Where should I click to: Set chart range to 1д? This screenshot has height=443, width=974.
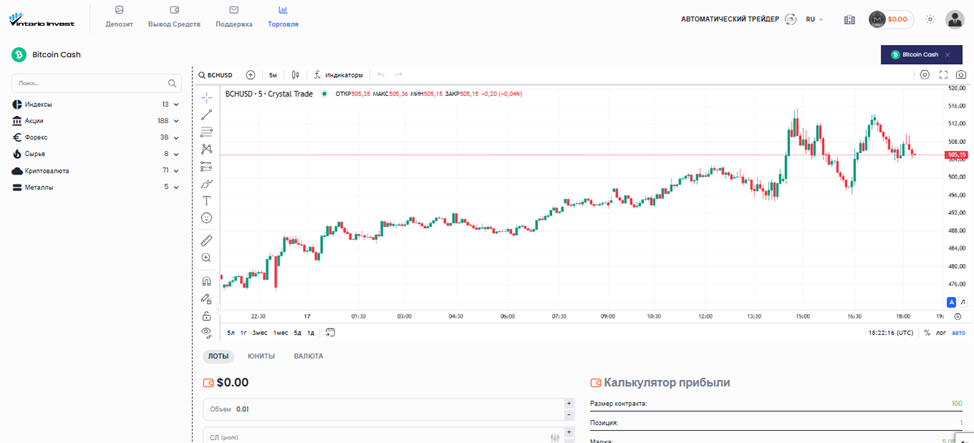[x=311, y=332]
